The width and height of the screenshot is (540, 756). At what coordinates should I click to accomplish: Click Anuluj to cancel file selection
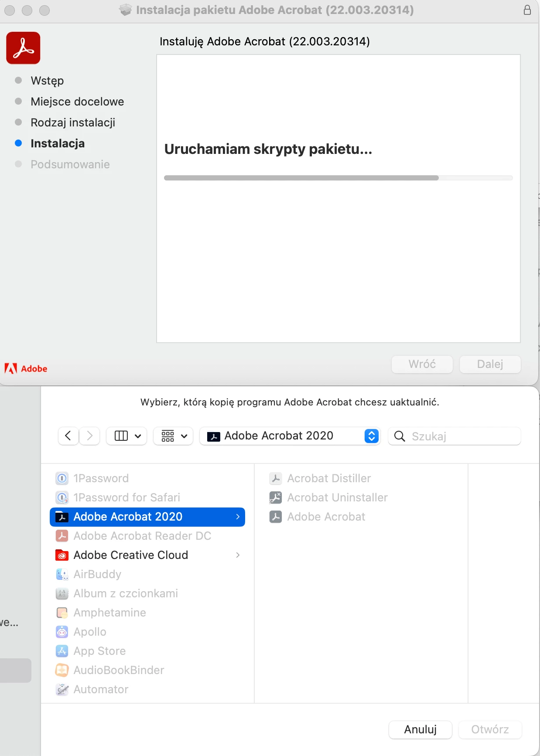click(420, 729)
